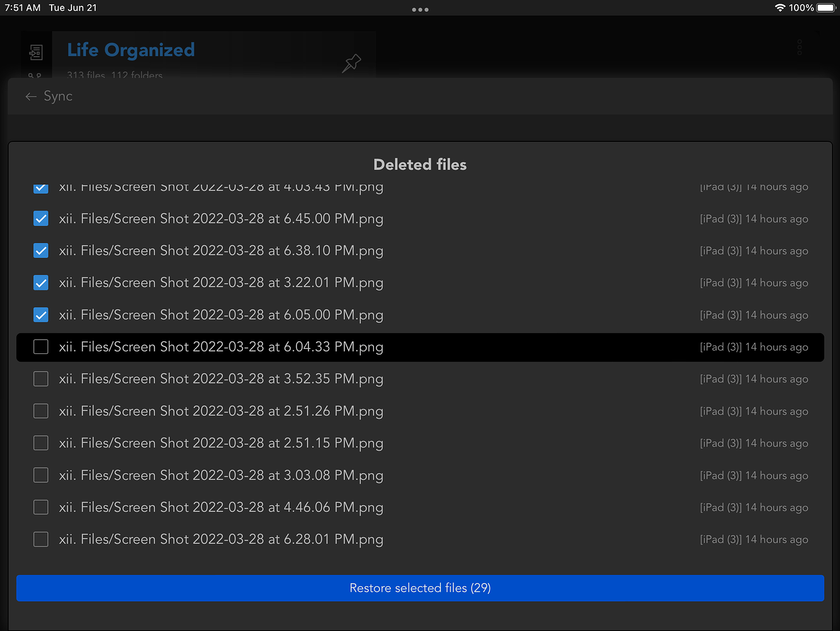
Task: Tap the multitasking dots at top center
Action: (420, 9)
